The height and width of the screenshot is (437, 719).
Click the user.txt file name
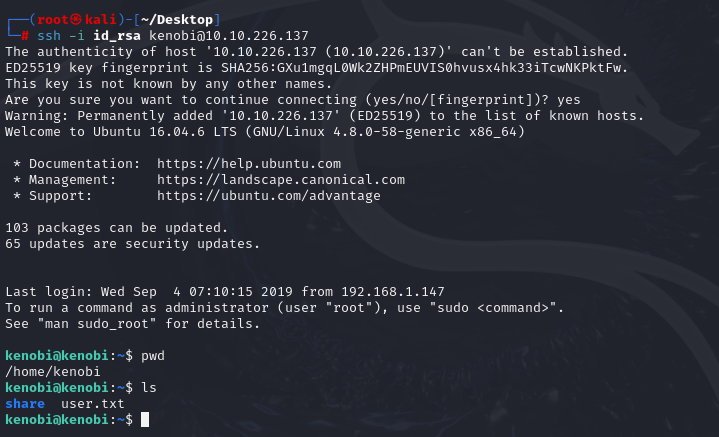click(93, 404)
